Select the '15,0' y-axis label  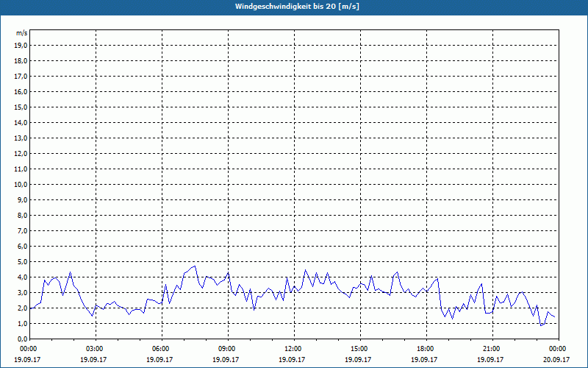click(21, 107)
